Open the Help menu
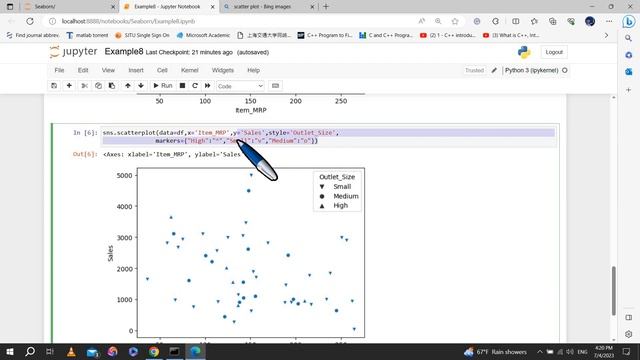Screen dimensions: 640x360 (x=253, y=70)
